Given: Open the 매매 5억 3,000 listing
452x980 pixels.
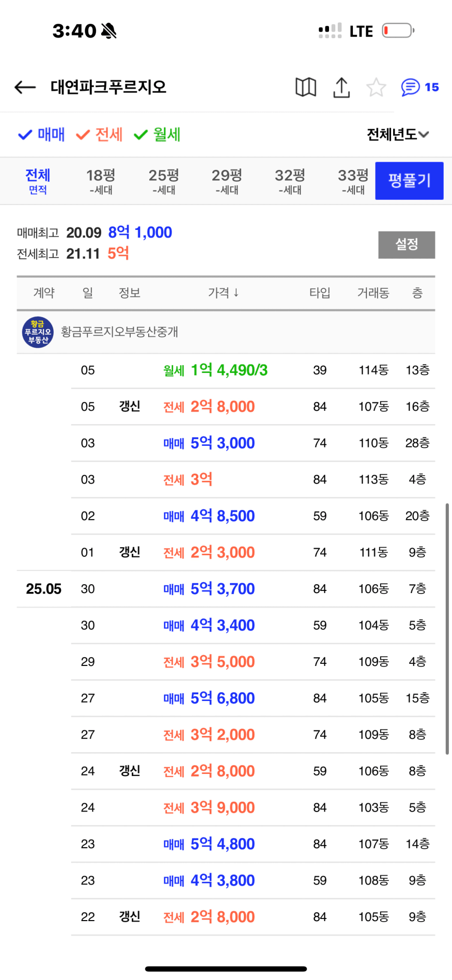Looking at the screenshot, I should [223, 443].
